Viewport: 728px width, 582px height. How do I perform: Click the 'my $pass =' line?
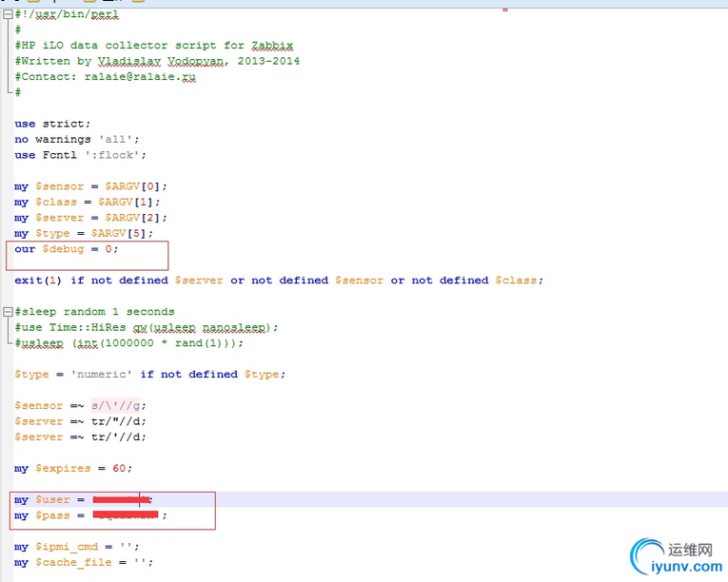pos(90,515)
